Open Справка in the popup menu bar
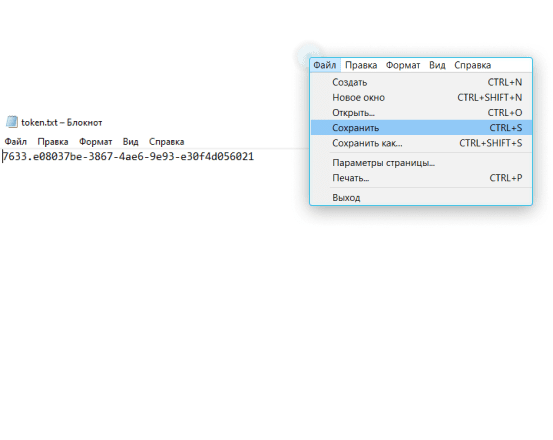Viewport: 553px width, 440px height. (x=472, y=65)
